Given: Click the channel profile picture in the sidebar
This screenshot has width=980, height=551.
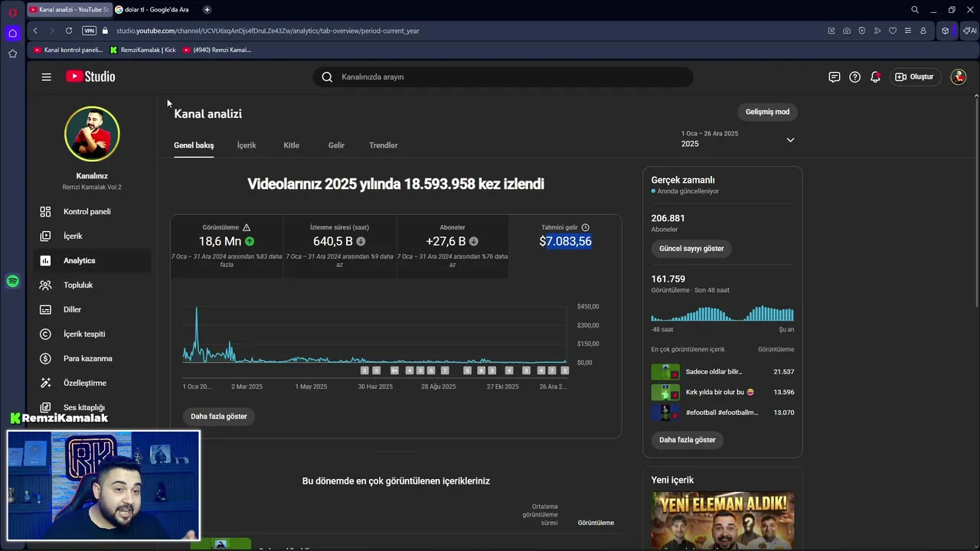Looking at the screenshot, I should 92,134.
